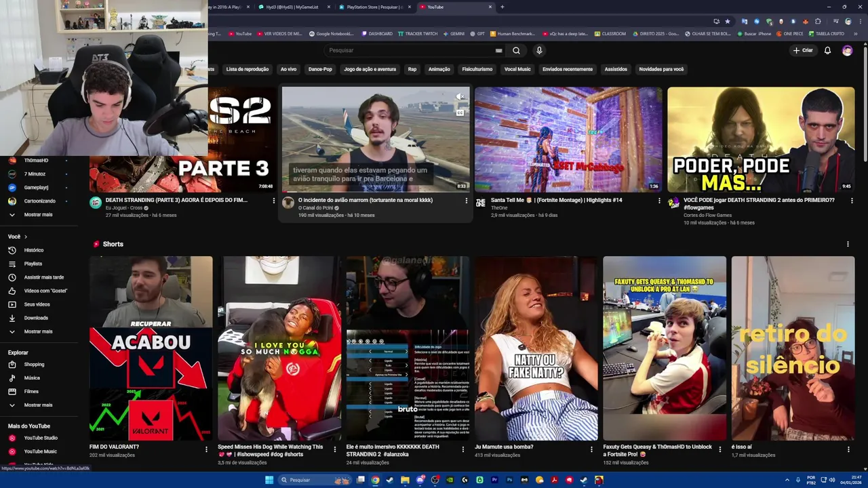The image size is (868, 488).
Task: Open Vídeos com "Gostei" list
Action: tap(45, 291)
